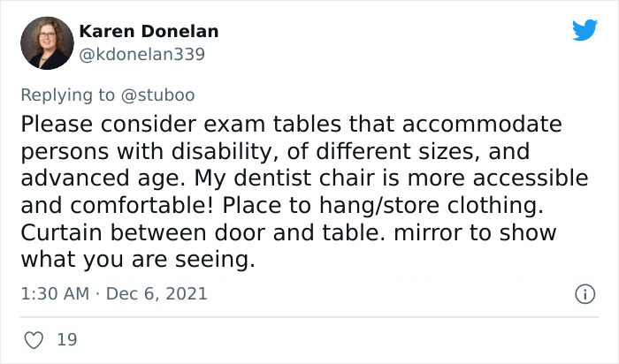Click the 19 likes count
619x364 pixels.
(66, 338)
